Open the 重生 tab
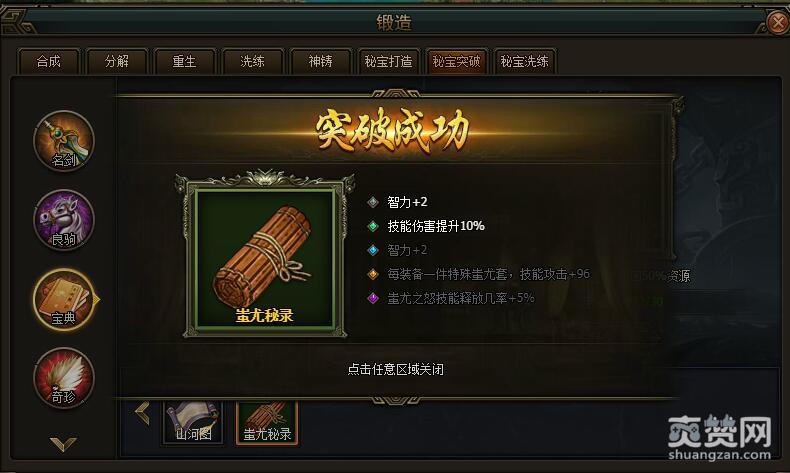 [x=184, y=61]
